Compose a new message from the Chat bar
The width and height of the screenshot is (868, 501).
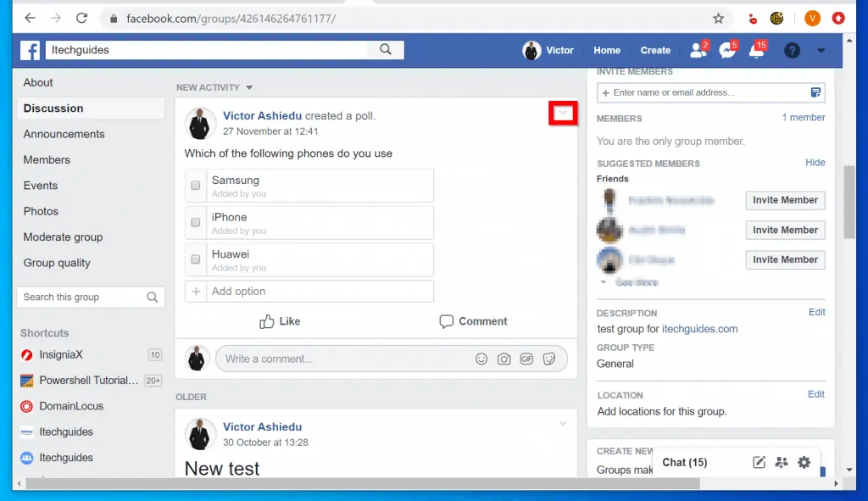point(759,462)
